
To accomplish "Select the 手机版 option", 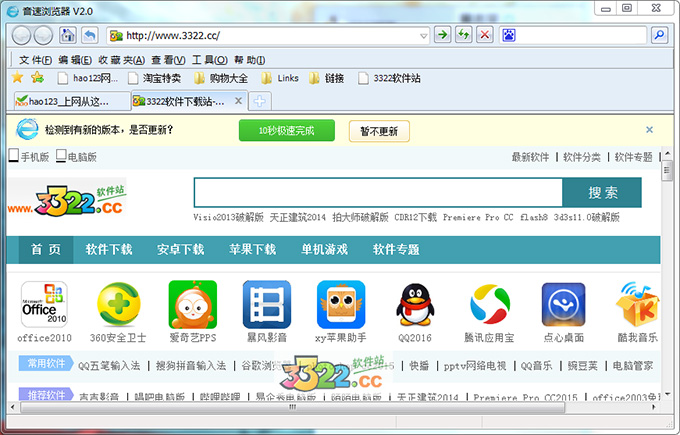I will tap(29, 157).
